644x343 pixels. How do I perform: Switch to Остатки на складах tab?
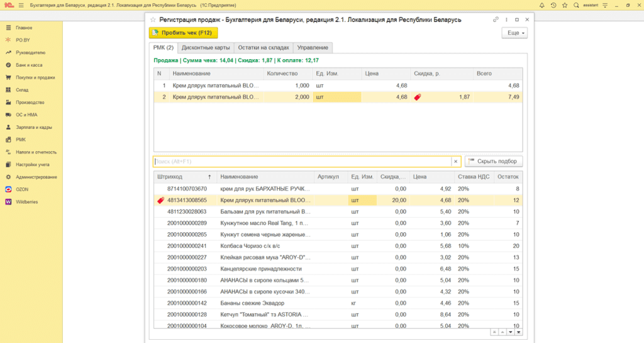264,48
